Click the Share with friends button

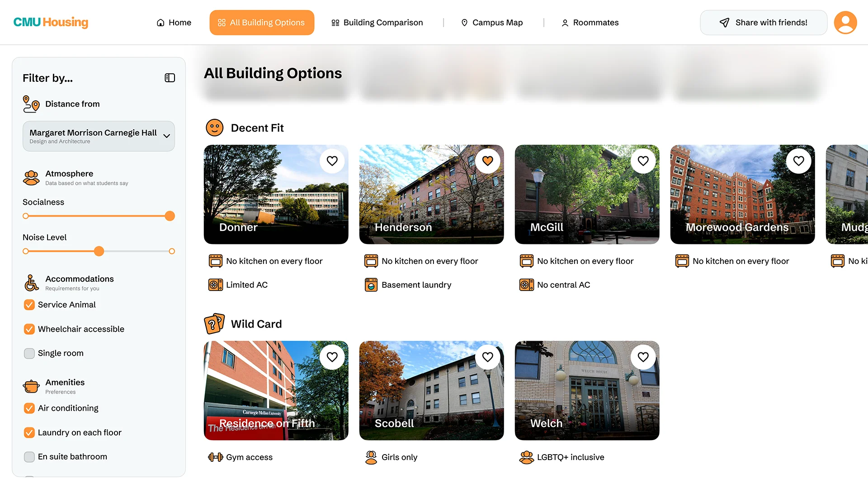(764, 23)
